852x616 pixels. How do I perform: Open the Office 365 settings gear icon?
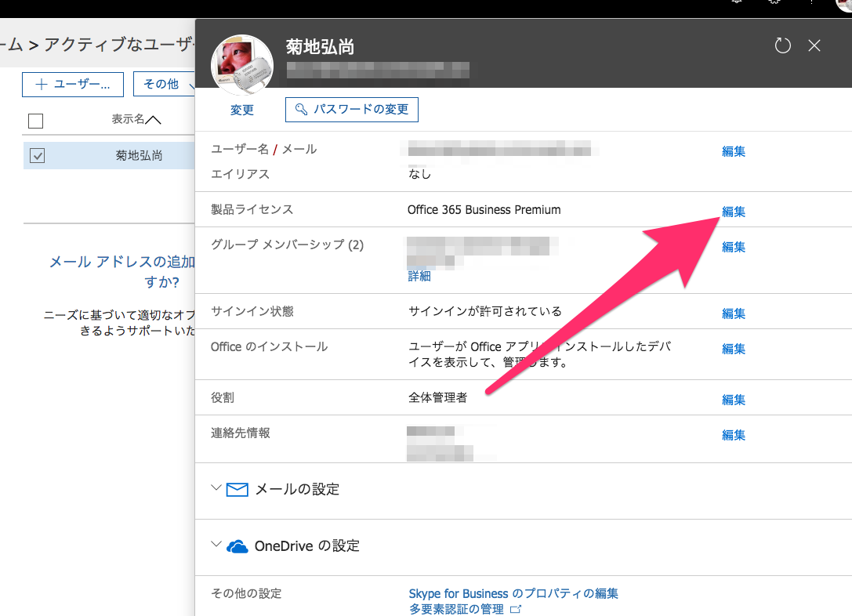[x=774, y=4]
